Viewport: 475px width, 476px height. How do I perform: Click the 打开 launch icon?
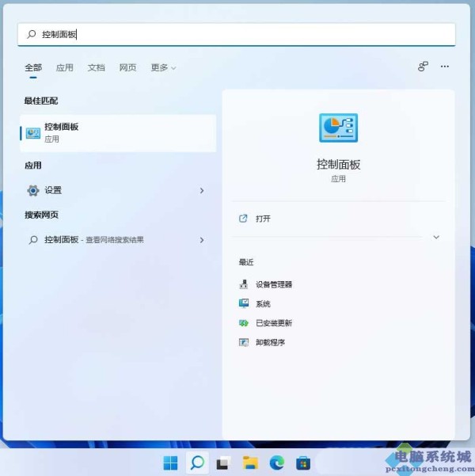[x=243, y=219]
